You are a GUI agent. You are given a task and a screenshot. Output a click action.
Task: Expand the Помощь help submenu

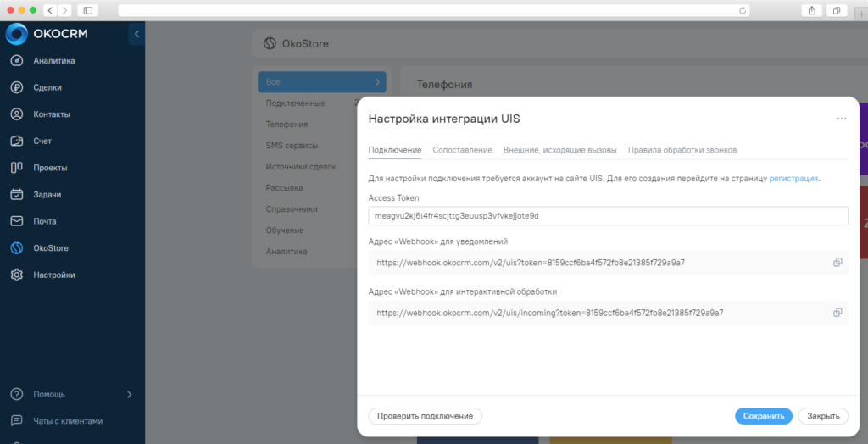click(x=129, y=394)
